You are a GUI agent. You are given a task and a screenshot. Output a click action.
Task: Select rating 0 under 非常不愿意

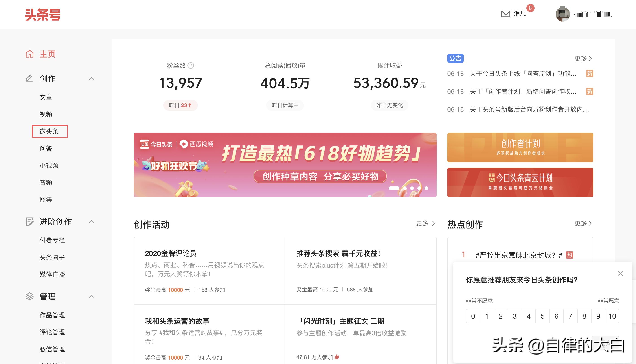pyautogui.click(x=473, y=316)
